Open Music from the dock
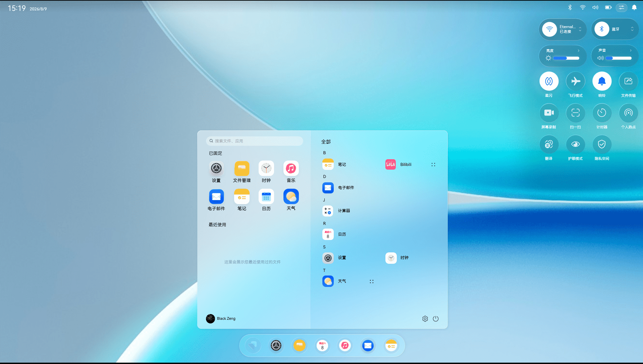 click(345, 345)
